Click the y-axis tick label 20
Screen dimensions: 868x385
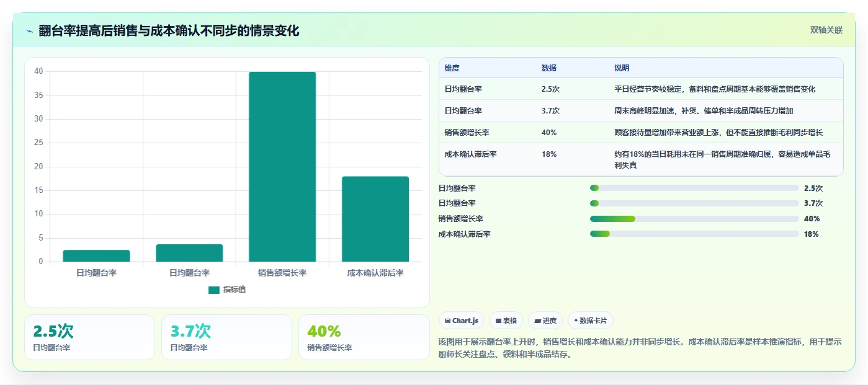click(38, 167)
